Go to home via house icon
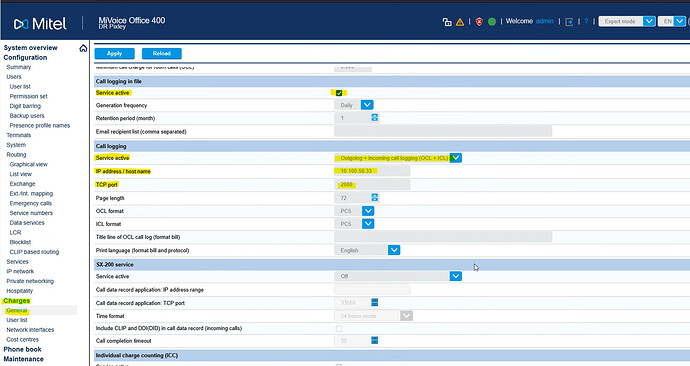The height and width of the screenshot is (366, 690). click(83, 48)
